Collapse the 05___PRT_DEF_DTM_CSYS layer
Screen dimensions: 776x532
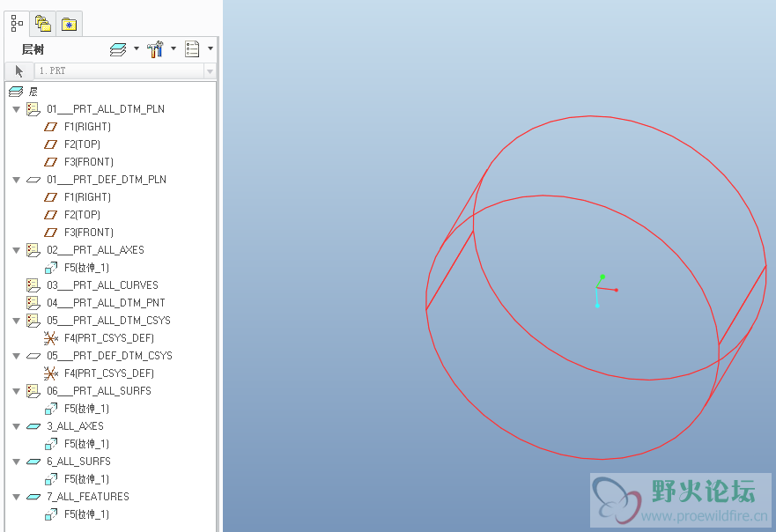point(17,356)
